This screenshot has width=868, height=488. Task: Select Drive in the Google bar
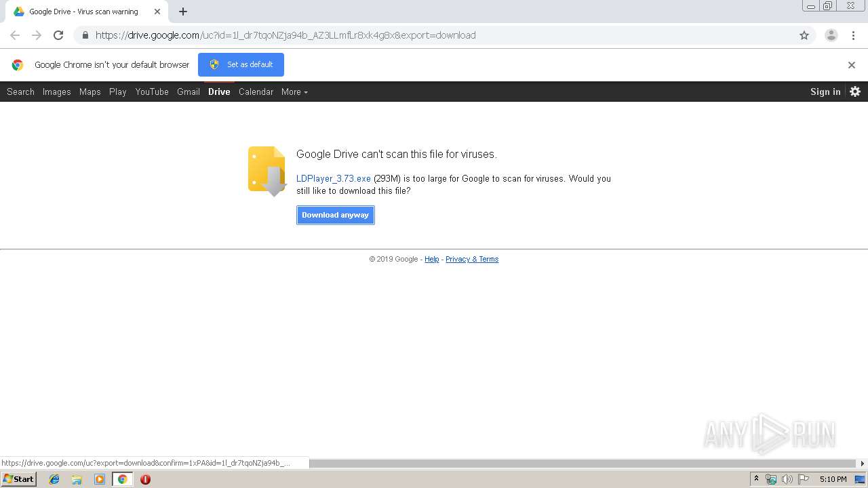click(x=219, y=91)
